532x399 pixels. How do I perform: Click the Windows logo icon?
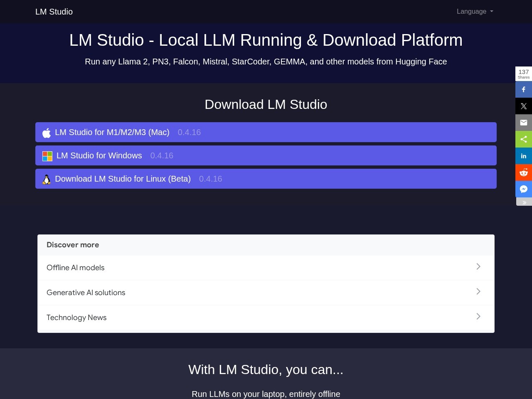(47, 156)
